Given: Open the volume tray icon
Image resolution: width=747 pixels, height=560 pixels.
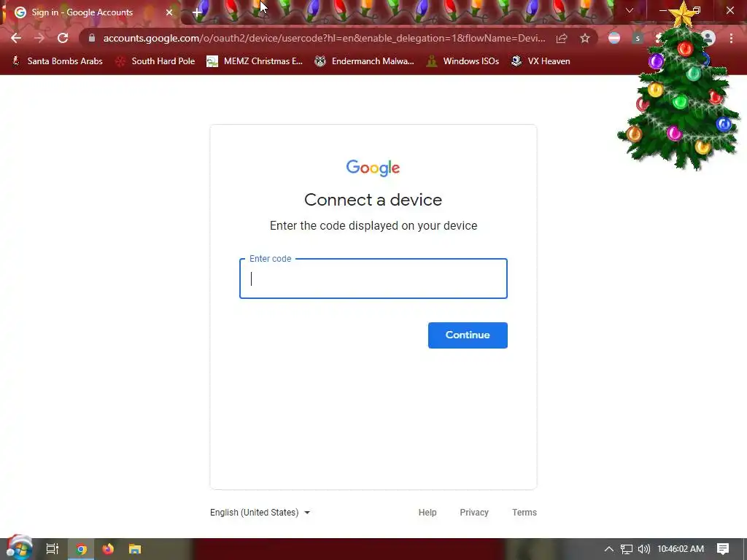Looking at the screenshot, I should (x=644, y=549).
